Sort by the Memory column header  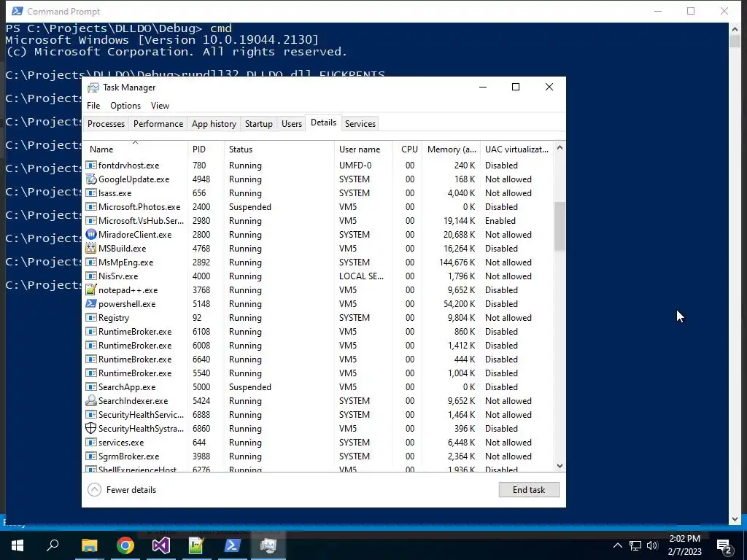[451, 149]
